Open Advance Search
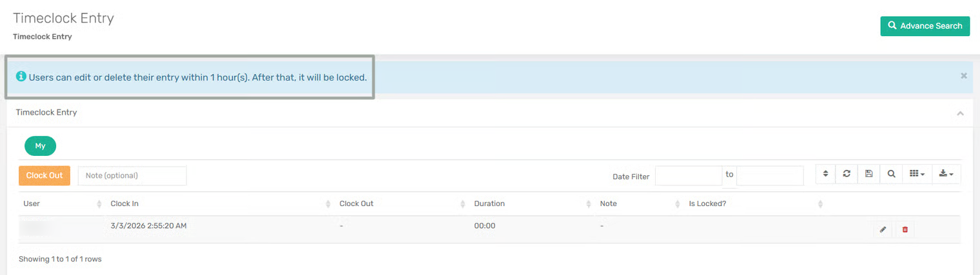980x275 pixels. pos(925,26)
